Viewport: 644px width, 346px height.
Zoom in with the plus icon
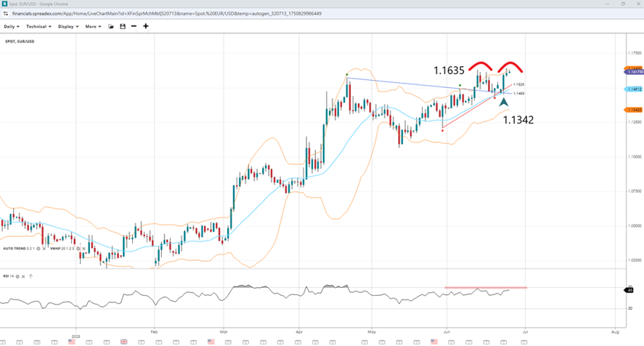coord(146,26)
